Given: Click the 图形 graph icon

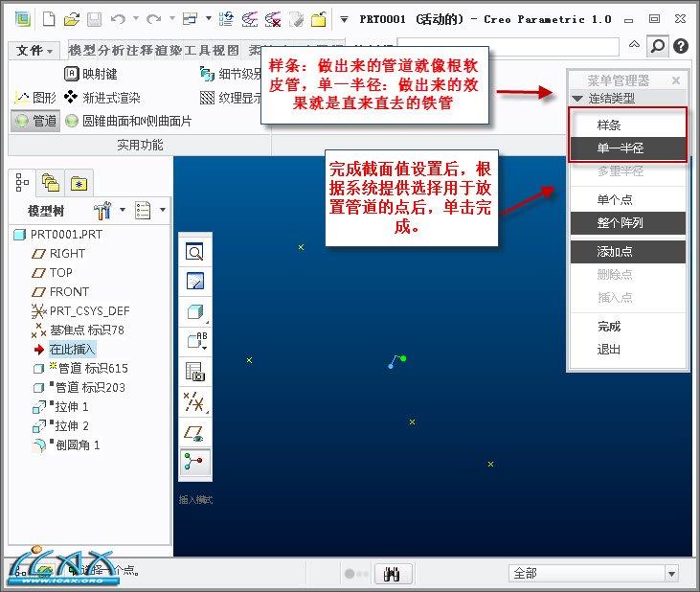Looking at the screenshot, I should click(x=22, y=98).
